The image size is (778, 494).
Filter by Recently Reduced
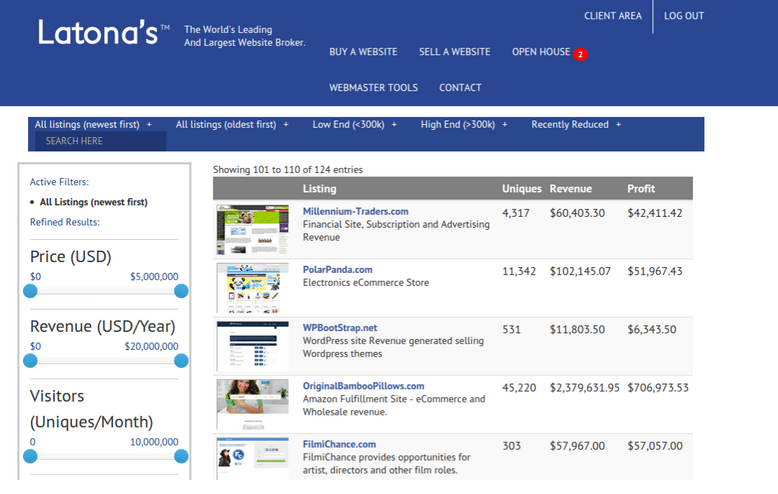tap(570, 124)
